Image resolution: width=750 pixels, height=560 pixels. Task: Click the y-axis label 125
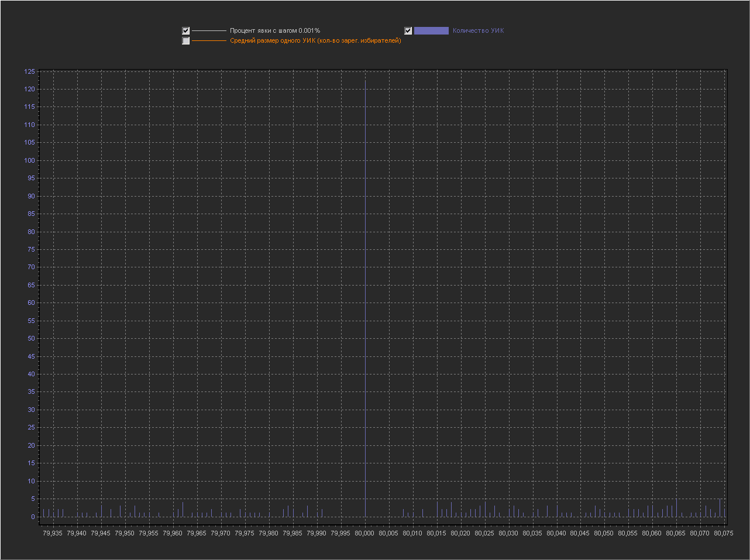(30, 71)
